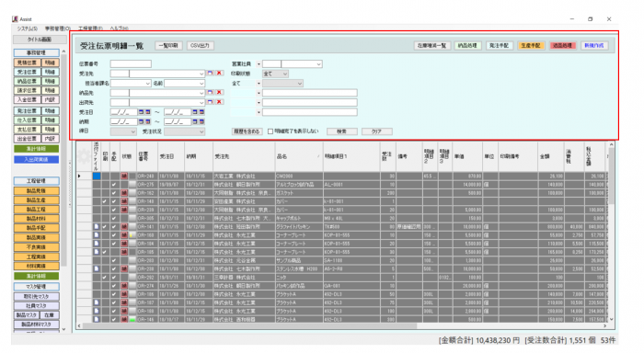Toggle 手配 checkbox in row OR-239

click(x=114, y=210)
